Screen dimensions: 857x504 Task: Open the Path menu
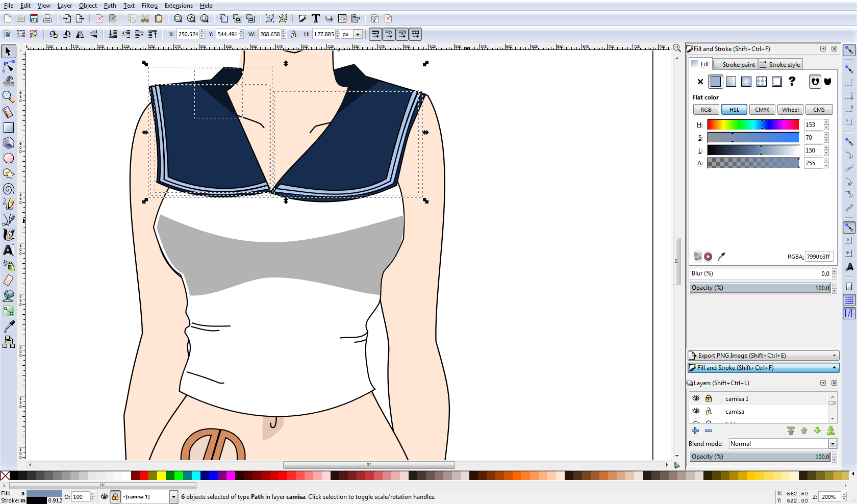110,6
